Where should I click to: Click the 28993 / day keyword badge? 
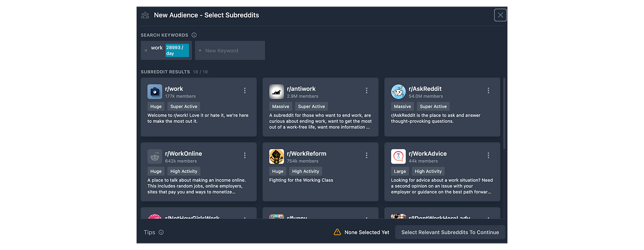tap(177, 51)
